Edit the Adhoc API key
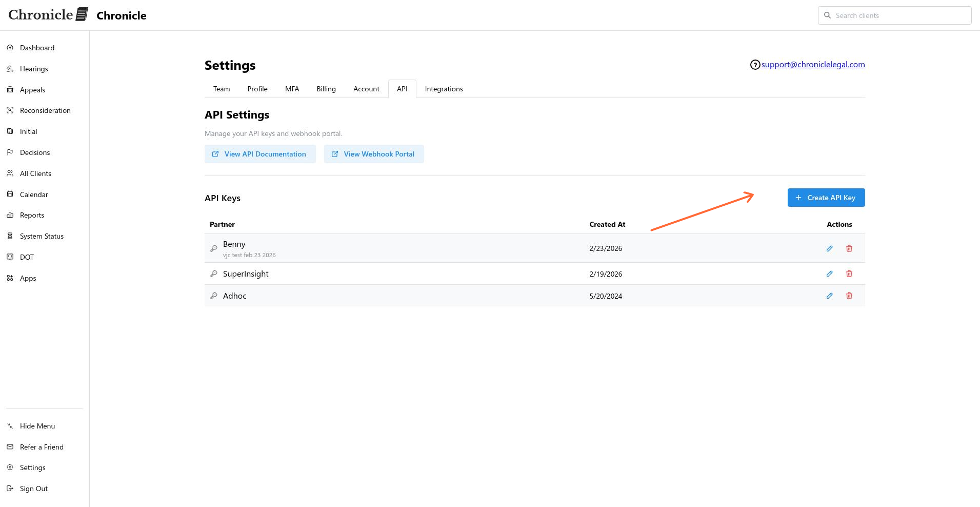 [829, 296]
